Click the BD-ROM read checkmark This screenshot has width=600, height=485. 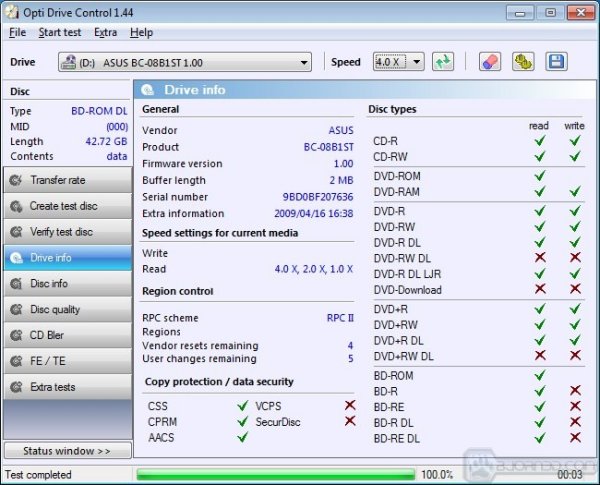pyautogui.click(x=540, y=375)
